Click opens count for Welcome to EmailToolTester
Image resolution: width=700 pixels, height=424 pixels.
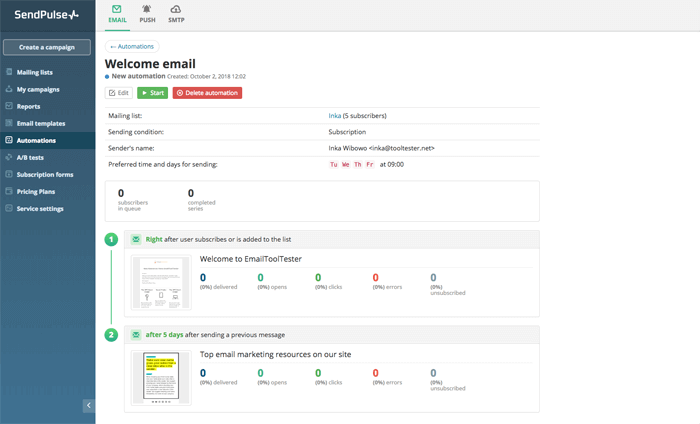(260, 278)
